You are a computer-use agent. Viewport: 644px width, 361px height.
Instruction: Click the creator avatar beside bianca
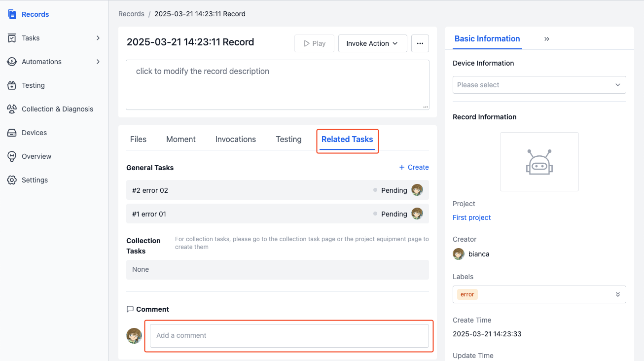point(459,254)
